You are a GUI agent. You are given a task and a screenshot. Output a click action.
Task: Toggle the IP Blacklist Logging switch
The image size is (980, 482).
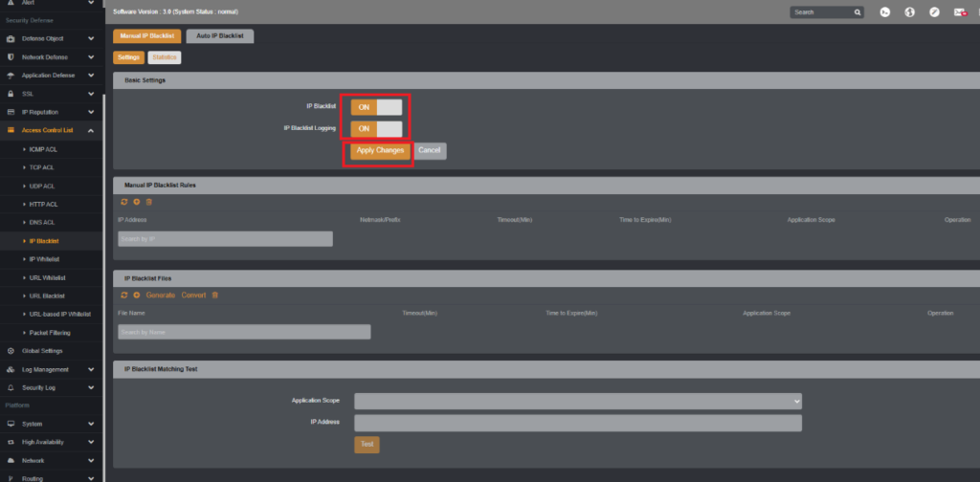(376, 128)
